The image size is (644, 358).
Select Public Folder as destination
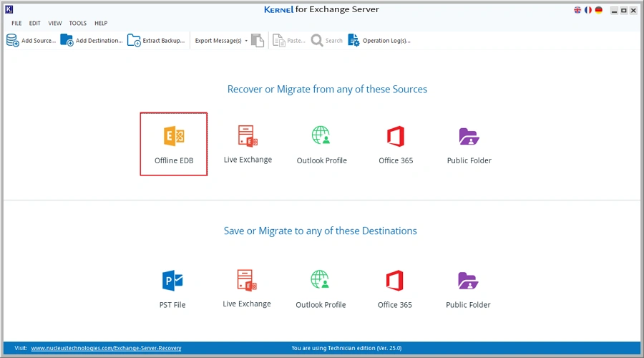tap(468, 289)
